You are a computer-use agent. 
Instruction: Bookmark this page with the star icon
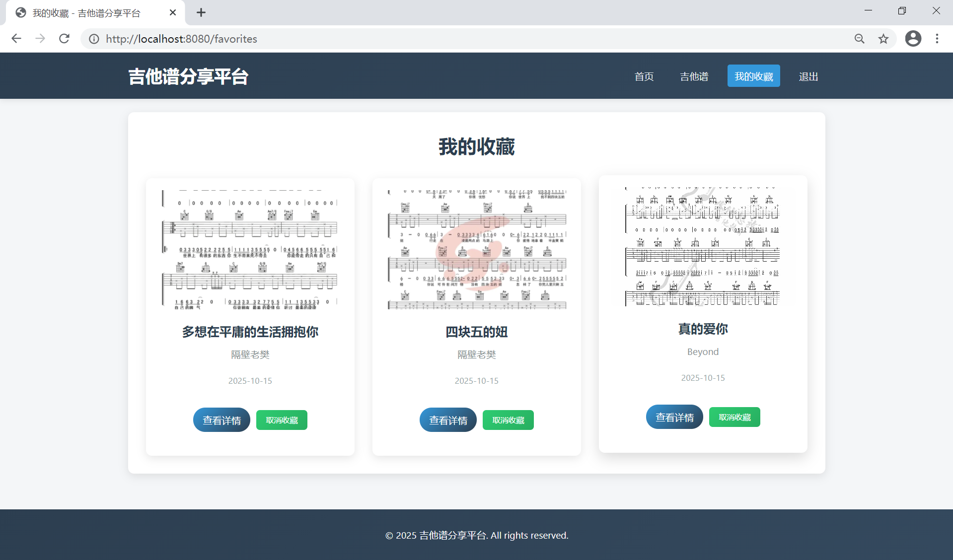pos(883,39)
